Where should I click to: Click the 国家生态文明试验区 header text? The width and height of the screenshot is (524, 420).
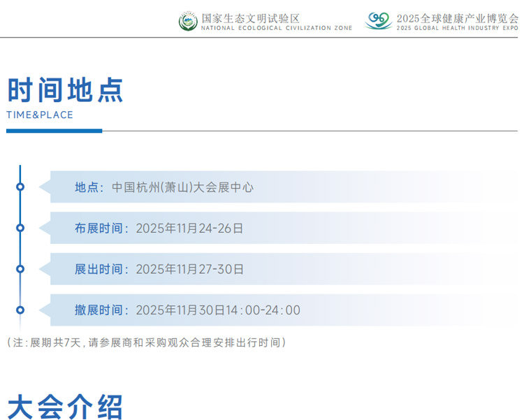tap(250, 18)
